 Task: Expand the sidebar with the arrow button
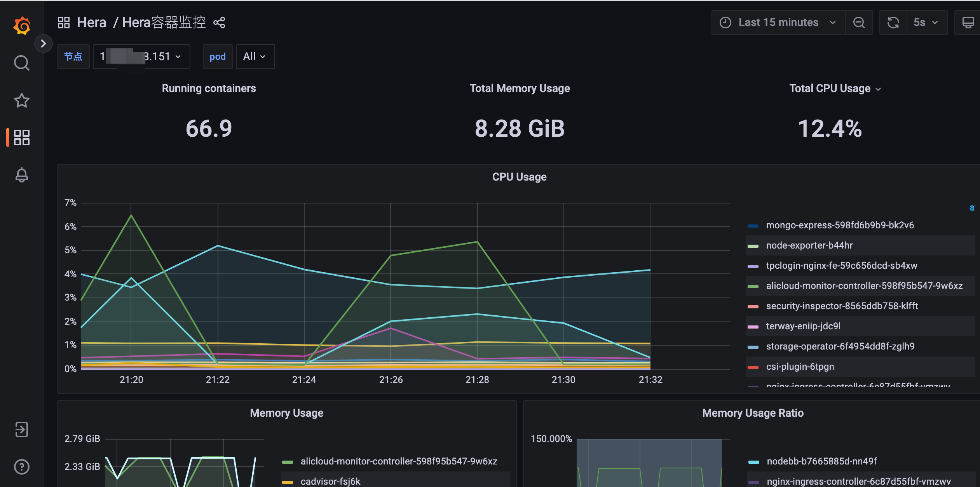tap(44, 43)
